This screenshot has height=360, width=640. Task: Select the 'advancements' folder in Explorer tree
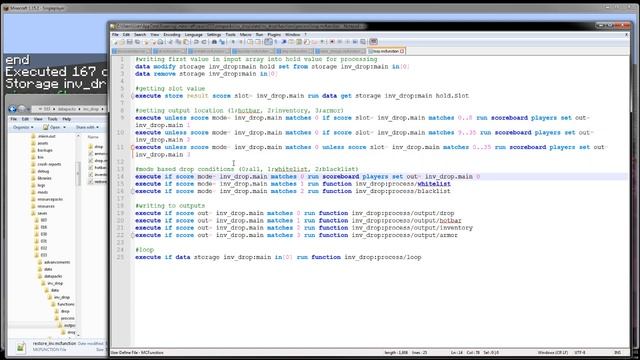point(57,262)
